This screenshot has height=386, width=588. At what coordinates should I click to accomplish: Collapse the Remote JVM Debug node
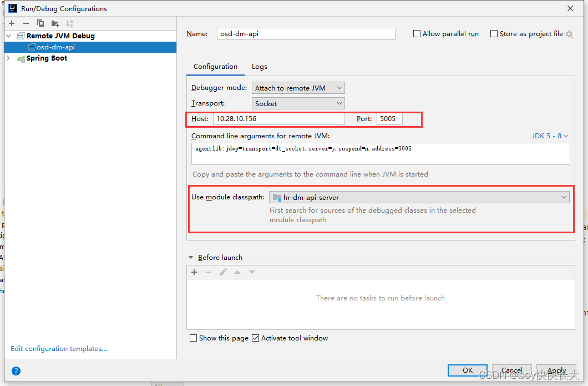click(x=9, y=36)
